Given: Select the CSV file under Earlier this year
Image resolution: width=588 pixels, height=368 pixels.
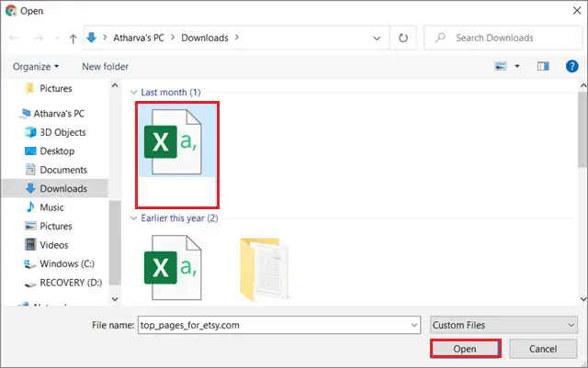Looking at the screenshot, I should pyautogui.click(x=173, y=268).
